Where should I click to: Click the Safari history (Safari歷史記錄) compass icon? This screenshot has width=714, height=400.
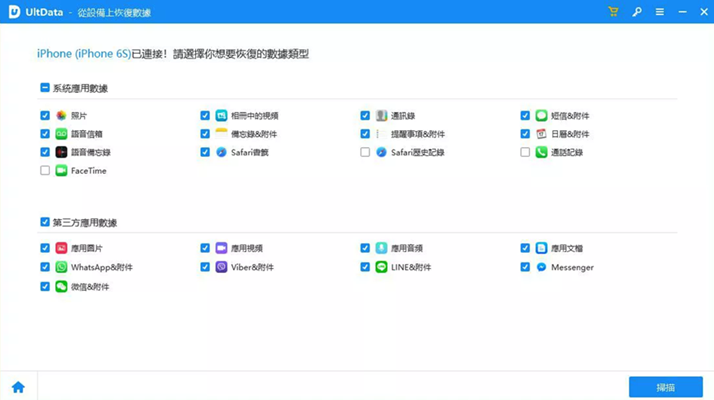point(381,152)
